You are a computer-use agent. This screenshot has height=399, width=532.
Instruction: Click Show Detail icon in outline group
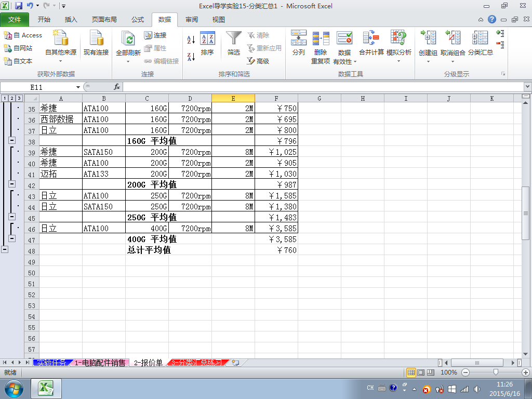pos(500,33)
